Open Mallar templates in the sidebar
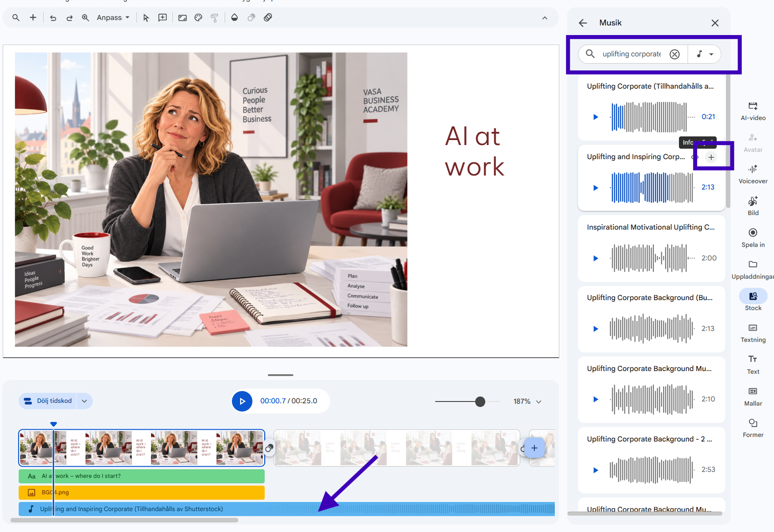 point(753,397)
